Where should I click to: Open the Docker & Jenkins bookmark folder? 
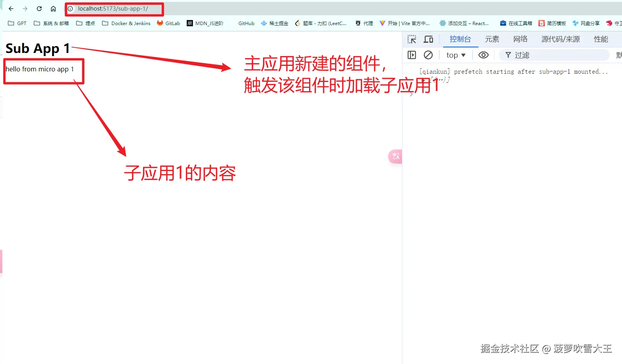(x=126, y=23)
